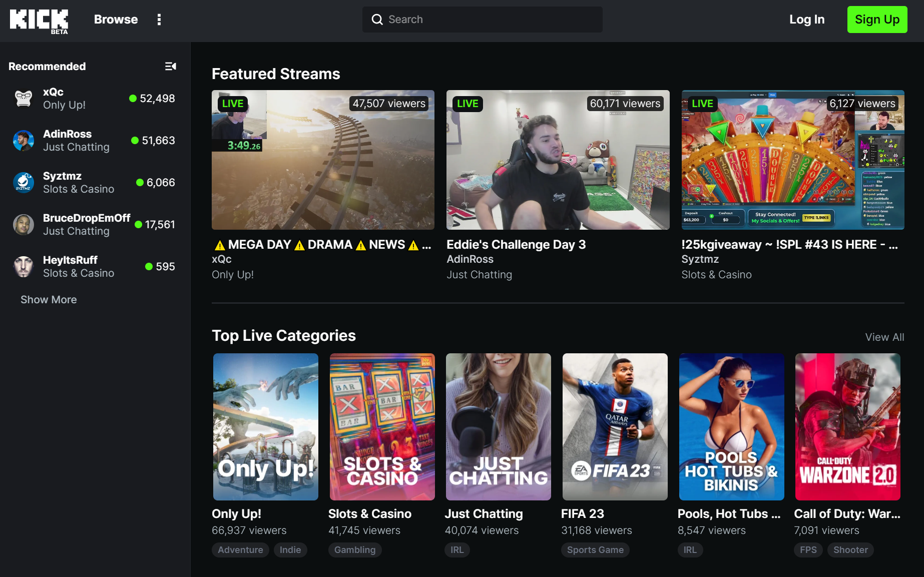The image size is (924, 577).
Task: Open Eddie's Challenge Day 3 stream
Action: click(x=558, y=160)
